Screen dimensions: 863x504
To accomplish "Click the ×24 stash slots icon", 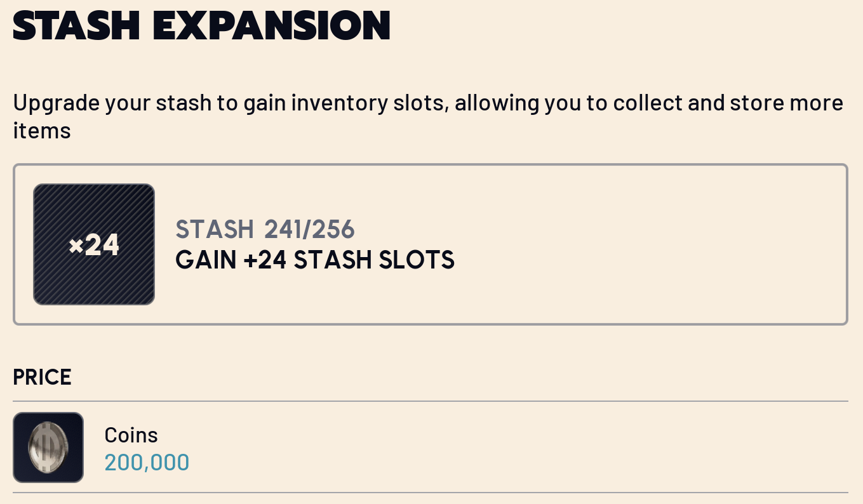I will [x=94, y=244].
